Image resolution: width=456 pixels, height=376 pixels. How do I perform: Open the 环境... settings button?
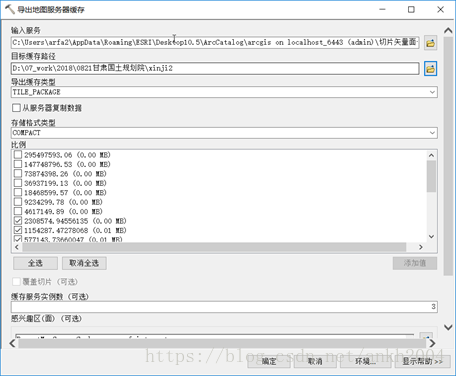point(366,361)
